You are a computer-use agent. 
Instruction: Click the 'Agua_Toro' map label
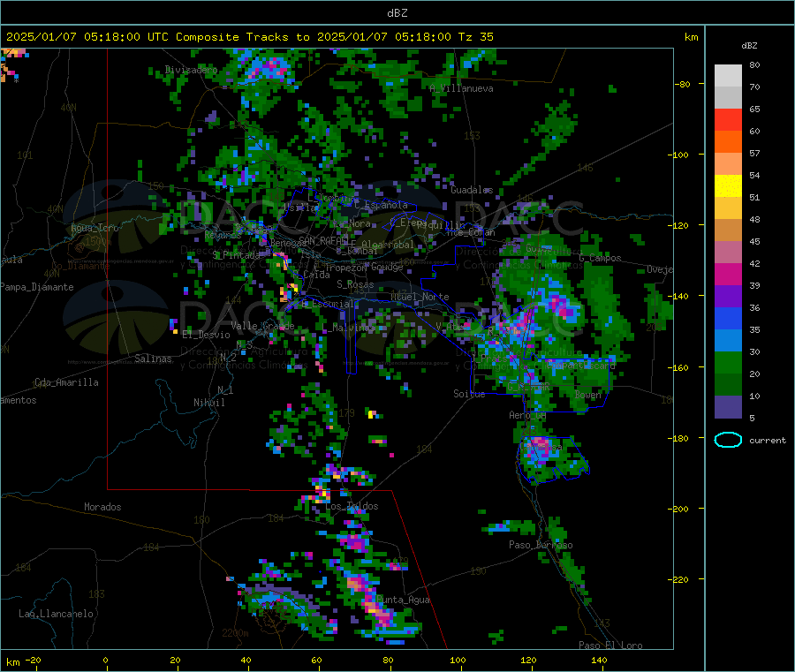click(95, 228)
